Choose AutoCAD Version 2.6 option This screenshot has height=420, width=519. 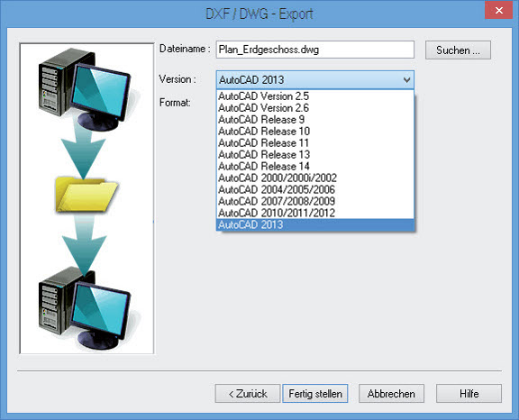point(315,108)
